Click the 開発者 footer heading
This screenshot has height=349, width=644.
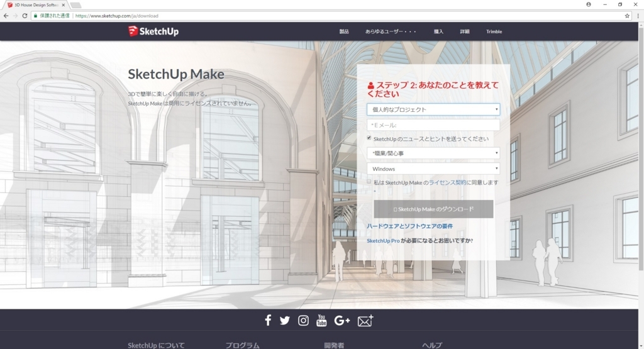[334, 345]
